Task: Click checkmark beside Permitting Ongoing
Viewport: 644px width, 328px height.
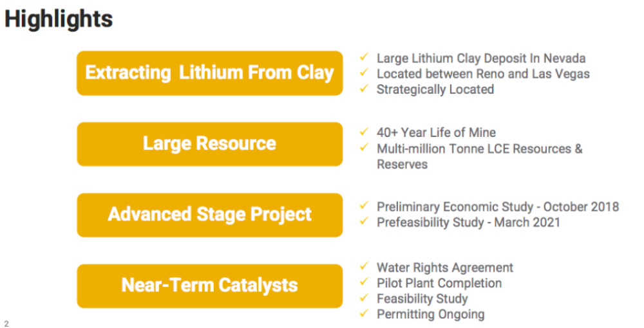Action: 364,313
